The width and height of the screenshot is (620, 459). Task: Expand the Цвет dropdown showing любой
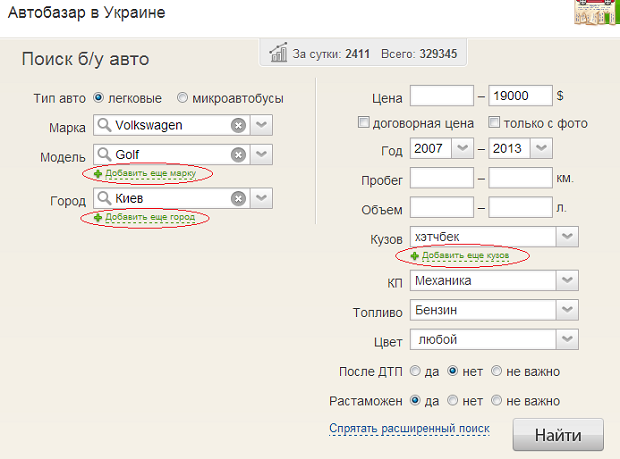(567, 340)
